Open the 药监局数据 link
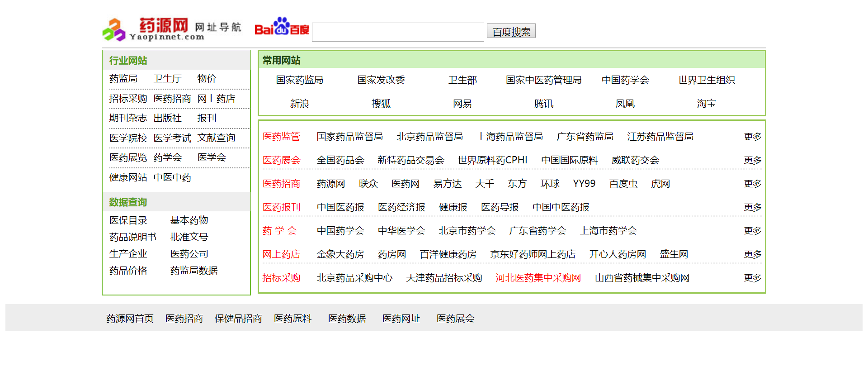The height and width of the screenshot is (381, 868). point(194,271)
